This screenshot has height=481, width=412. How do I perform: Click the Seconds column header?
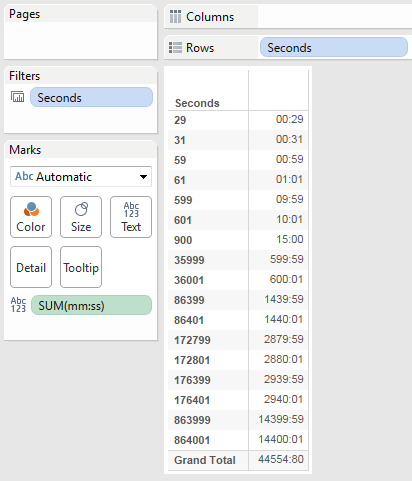point(197,103)
